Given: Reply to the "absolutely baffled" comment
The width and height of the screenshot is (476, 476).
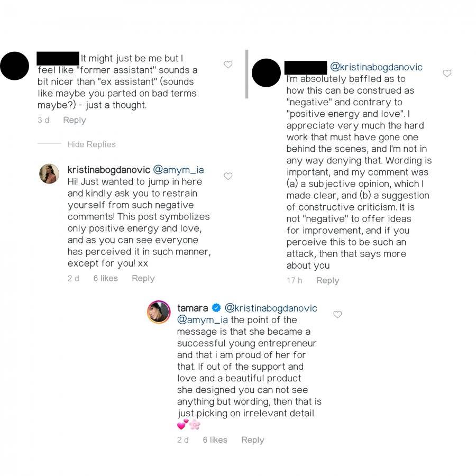Looking at the screenshot, I should (x=327, y=280).
